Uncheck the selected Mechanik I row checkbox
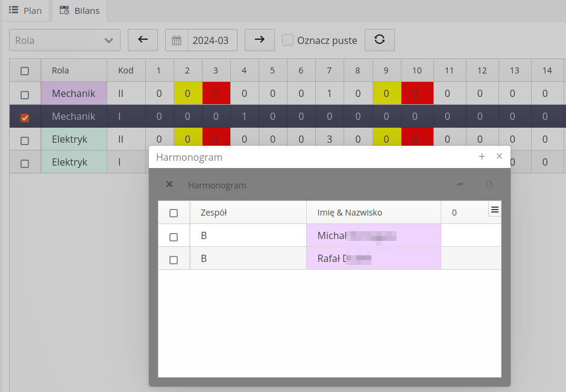Image resolution: width=566 pixels, height=392 pixels. (25, 117)
